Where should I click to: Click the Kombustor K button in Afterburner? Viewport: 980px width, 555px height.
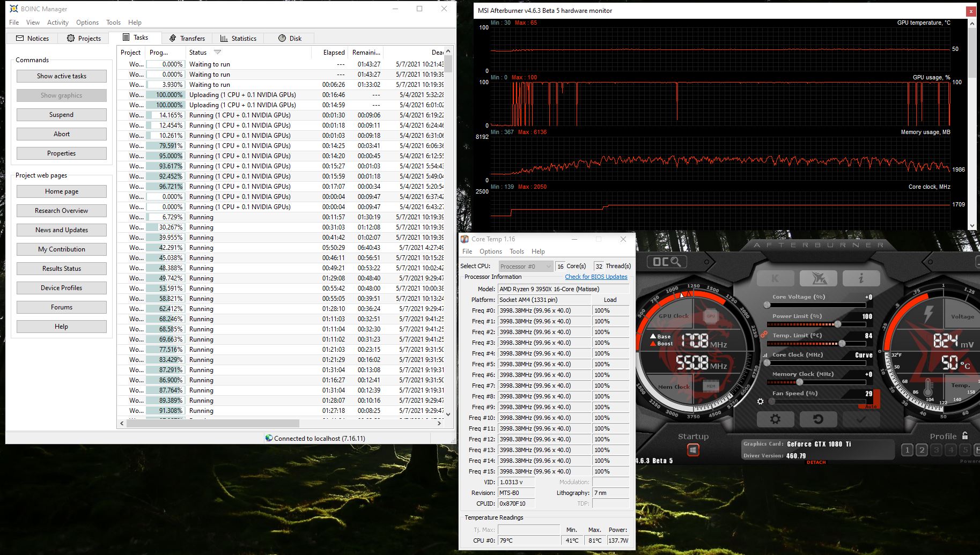(x=775, y=278)
